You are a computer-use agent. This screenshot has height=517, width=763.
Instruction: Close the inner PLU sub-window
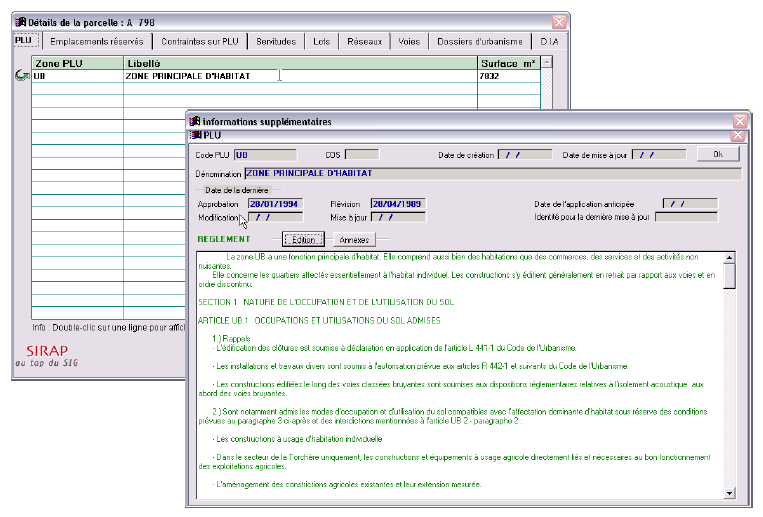pyautogui.click(x=738, y=135)
